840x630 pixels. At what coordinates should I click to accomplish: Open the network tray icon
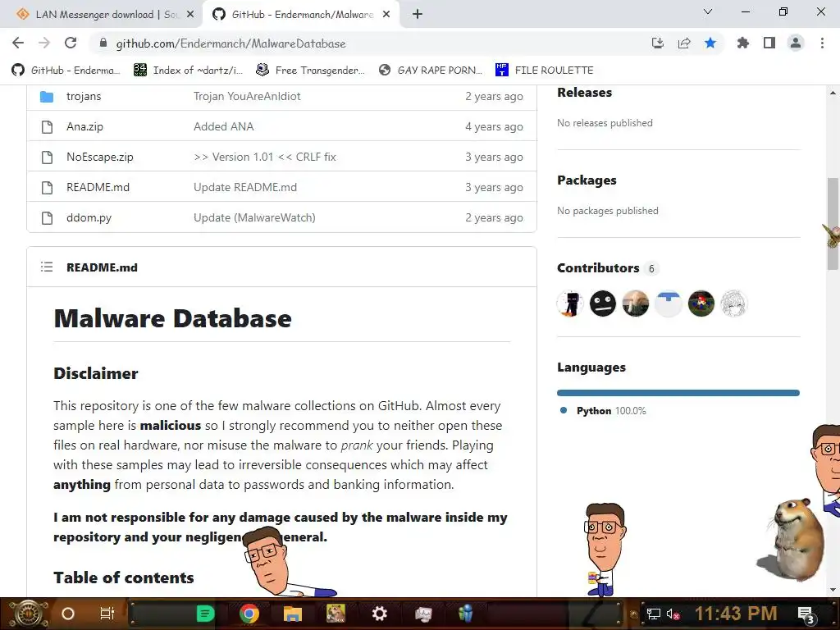click(653, 614)
